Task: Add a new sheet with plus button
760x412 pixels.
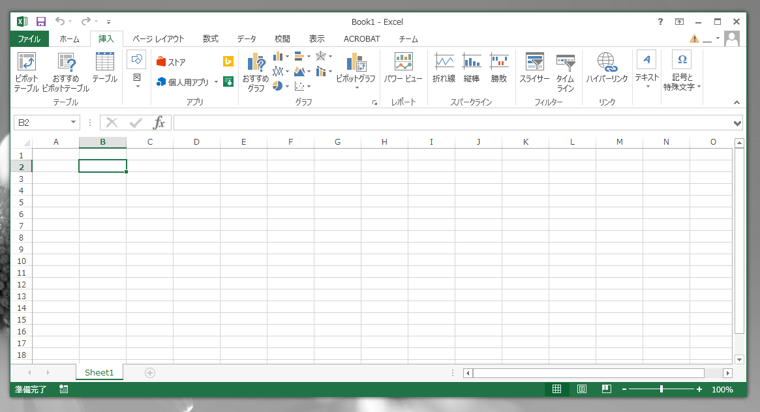Action: coord(150,372)
